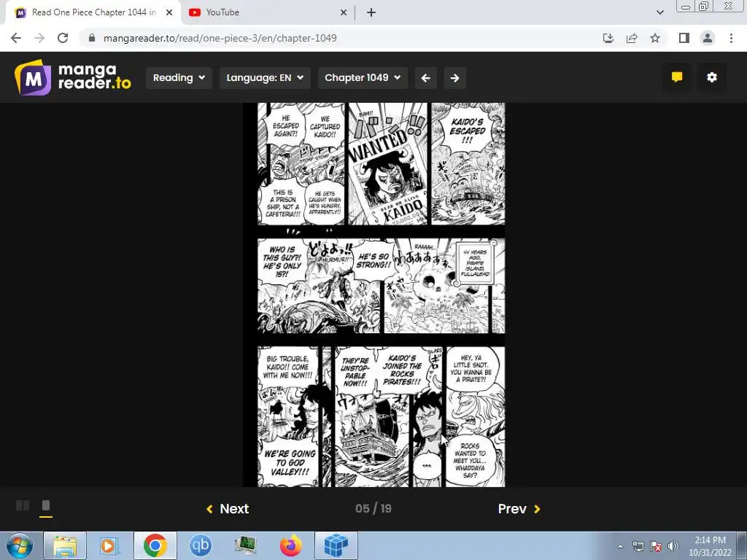747x560 pixels.
Task: Open the blue cubes taskbar app
Action: [x=336, y=545]
